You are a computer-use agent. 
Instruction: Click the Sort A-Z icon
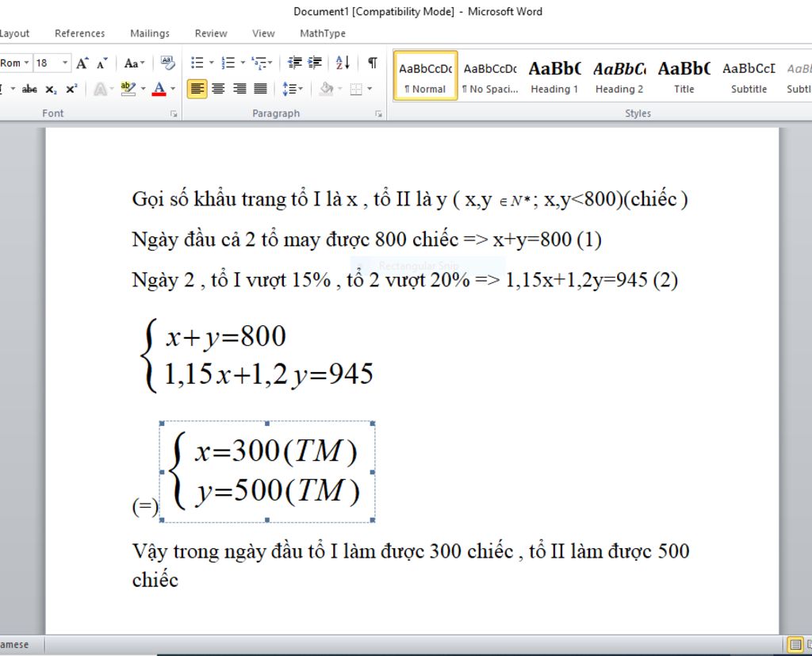[x=343, y=63]
